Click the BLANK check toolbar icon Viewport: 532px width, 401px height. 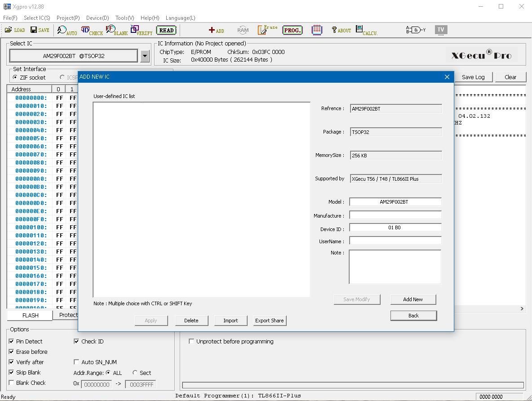(x=117, y=31)
